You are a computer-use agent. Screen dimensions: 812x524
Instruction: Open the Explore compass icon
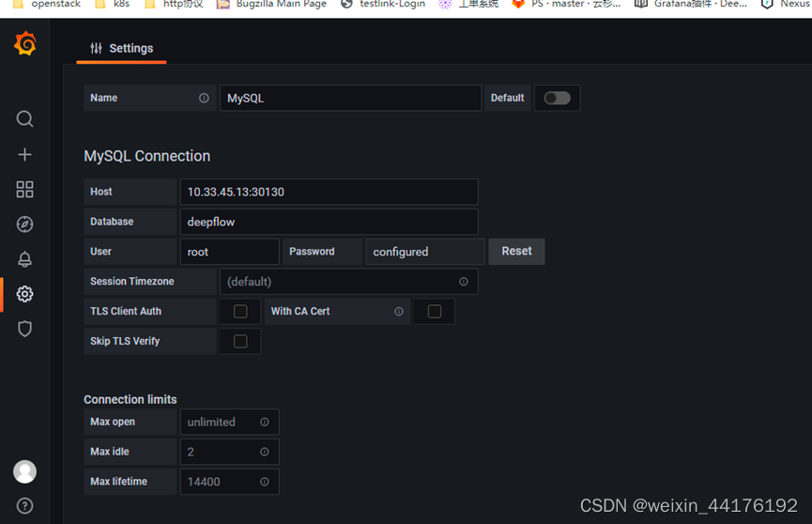[24, 224]
